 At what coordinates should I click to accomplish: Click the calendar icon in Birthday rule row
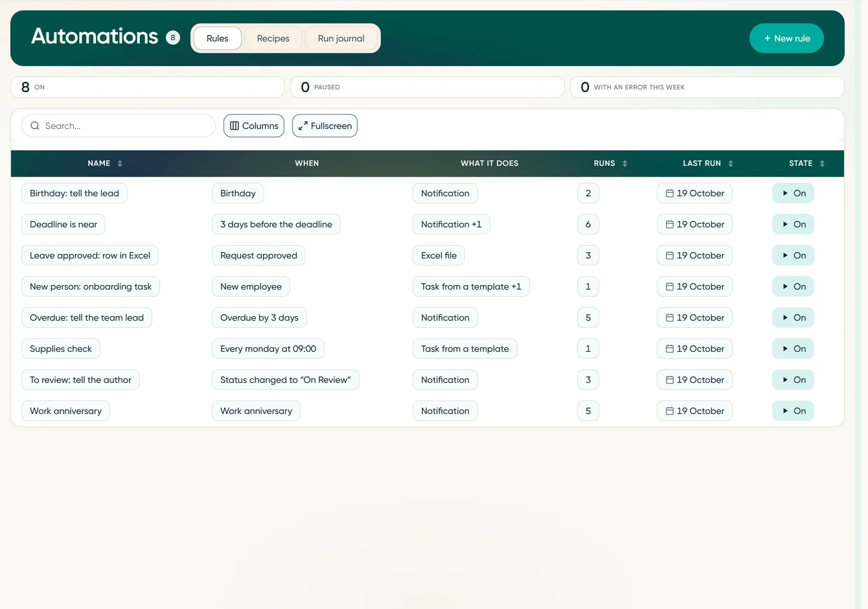[670, 193]
